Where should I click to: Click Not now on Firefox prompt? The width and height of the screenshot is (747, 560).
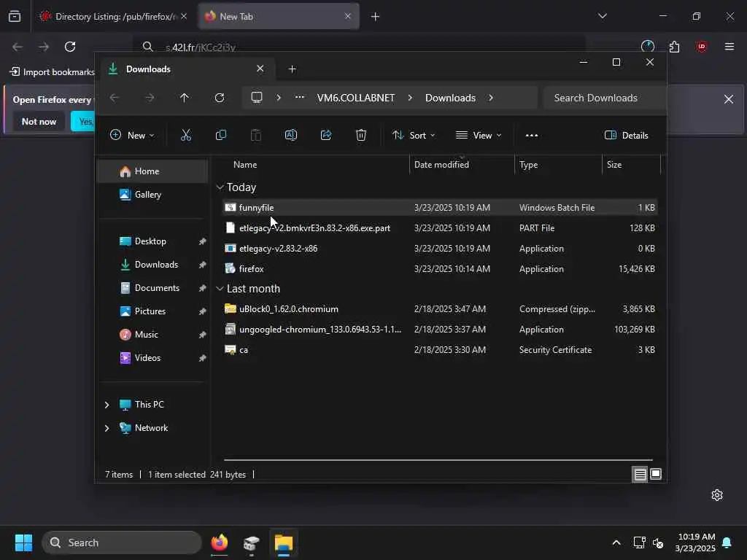pyautogui.click(x=39, y=122)
